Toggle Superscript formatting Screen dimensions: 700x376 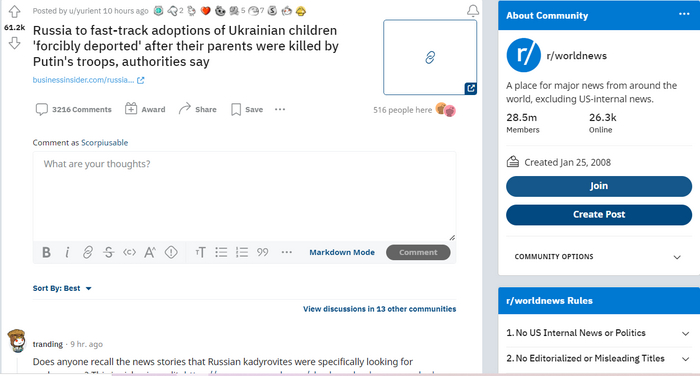coord(150,252)
